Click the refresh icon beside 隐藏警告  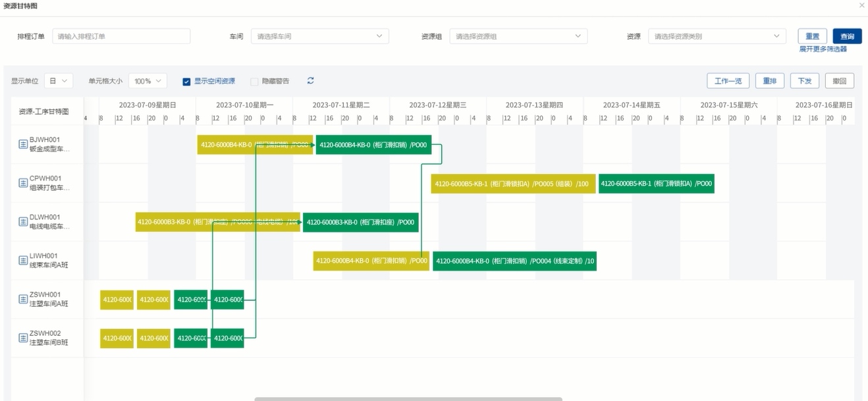(310, 81)
